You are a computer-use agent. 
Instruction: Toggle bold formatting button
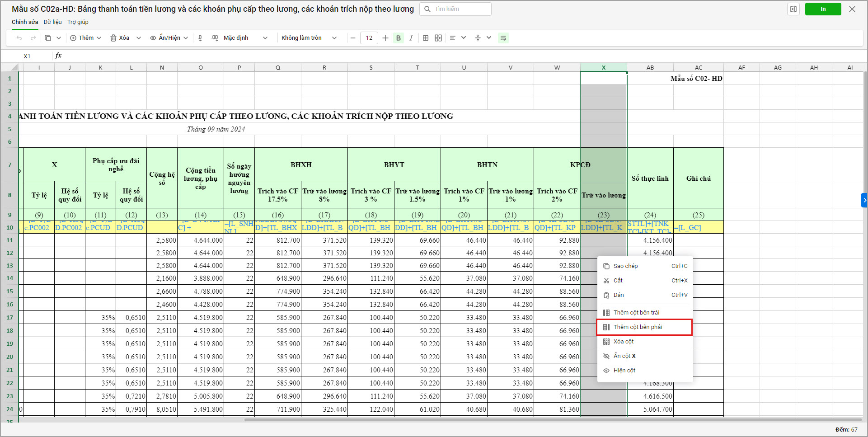pyautogui.click(x=399, y=38)
